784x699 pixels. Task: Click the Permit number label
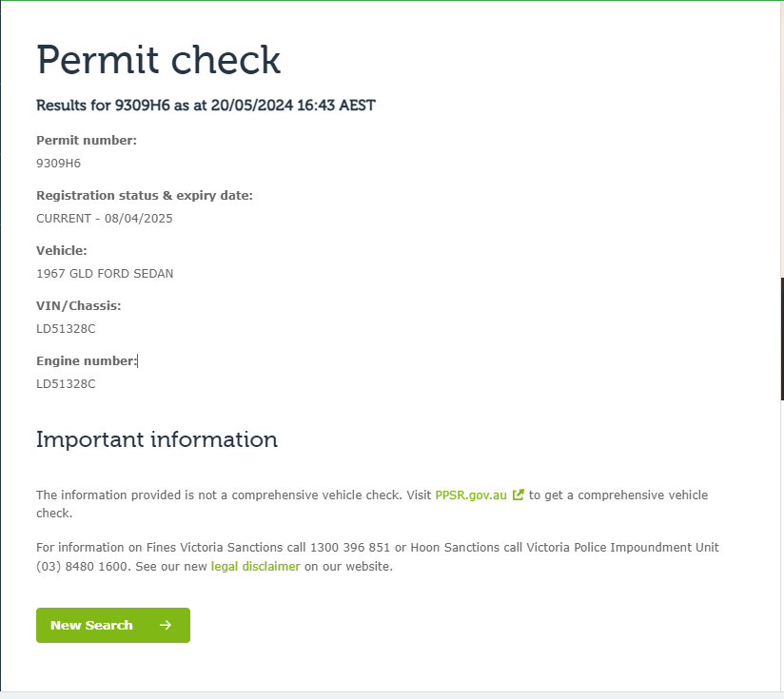87,141
